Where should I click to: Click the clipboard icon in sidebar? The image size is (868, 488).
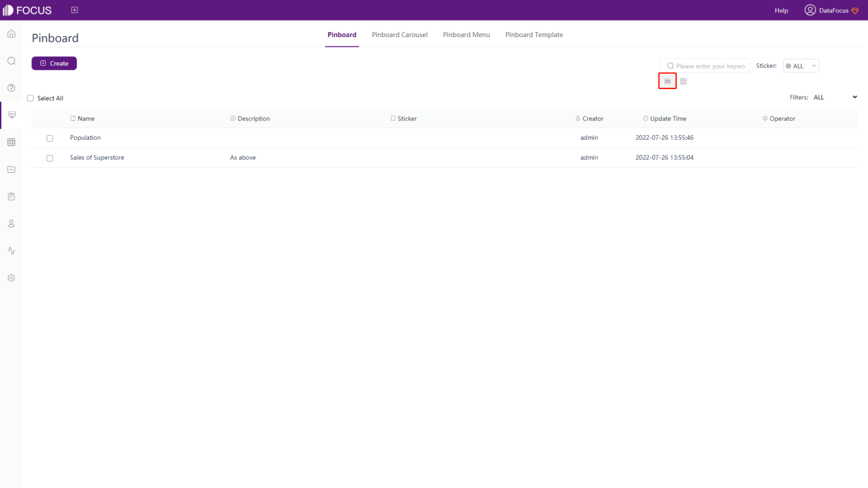pyautogui.click(x=11, y=197)
